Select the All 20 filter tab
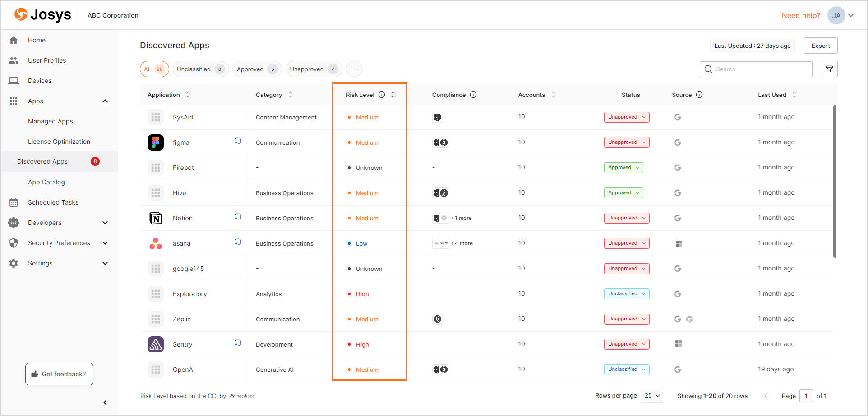868x416 pixels. (154, 69)
